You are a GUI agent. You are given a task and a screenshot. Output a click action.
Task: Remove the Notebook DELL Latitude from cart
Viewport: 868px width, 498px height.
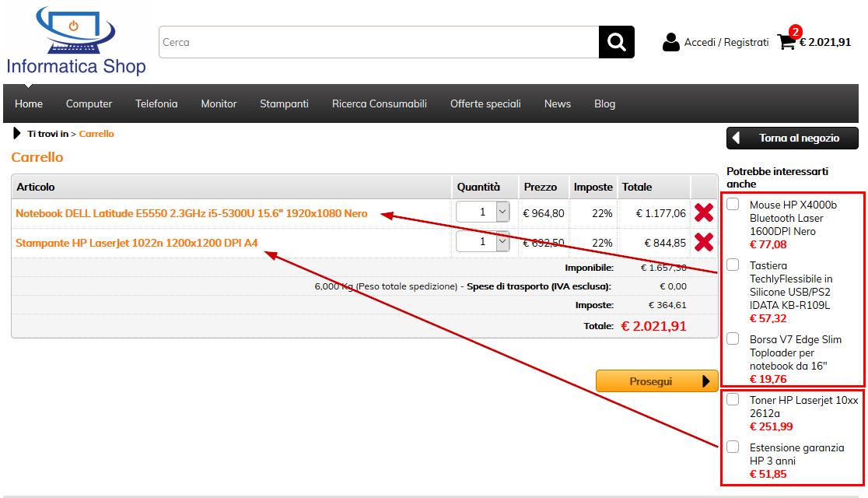(x=704, y=212)
